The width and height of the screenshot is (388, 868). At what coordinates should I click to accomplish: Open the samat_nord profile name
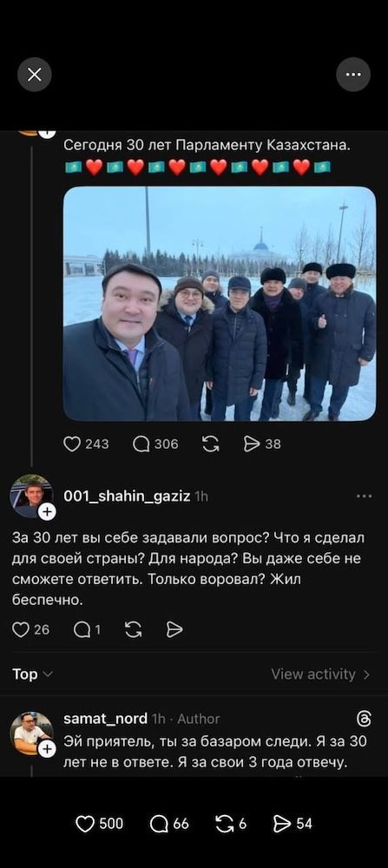(x=106, y=719)
